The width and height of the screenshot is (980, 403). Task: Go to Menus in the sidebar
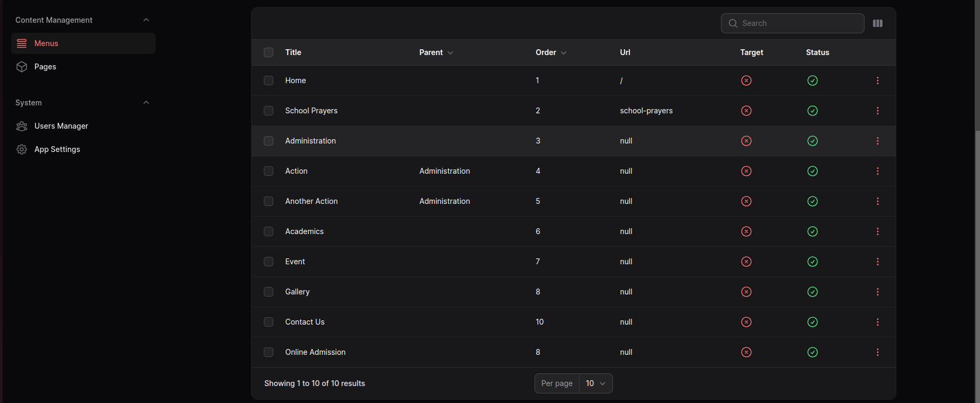pos(46,43)
